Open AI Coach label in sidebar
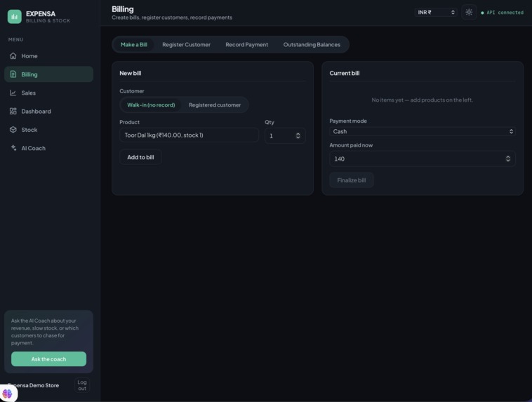Viewport: 532px width, 402px height. 33,148
